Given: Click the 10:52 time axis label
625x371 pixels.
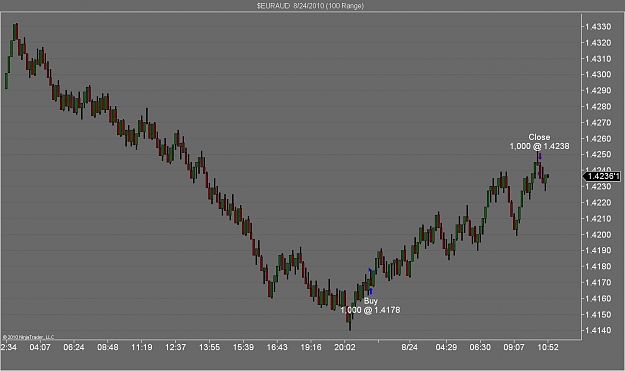Looking at the screenshot, I should point(548,347).
